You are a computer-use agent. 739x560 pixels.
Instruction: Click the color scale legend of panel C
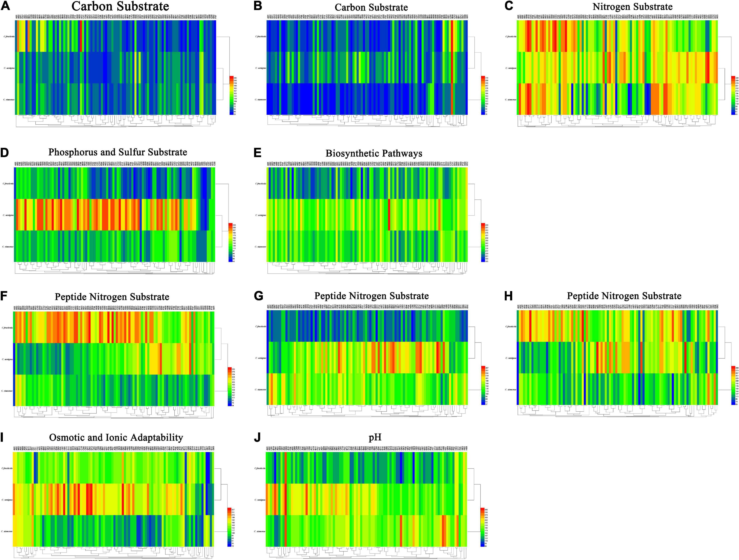734,95
